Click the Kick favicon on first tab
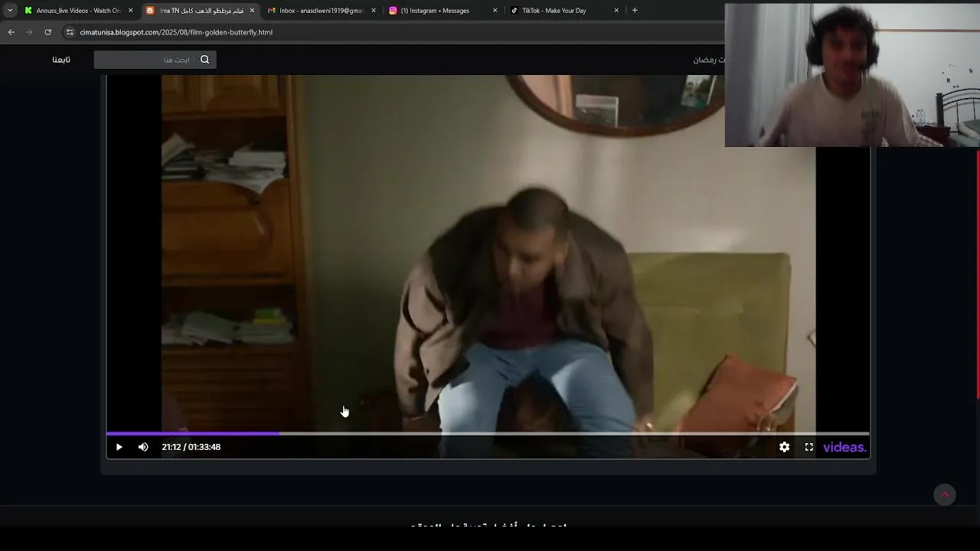 [28, 11]
